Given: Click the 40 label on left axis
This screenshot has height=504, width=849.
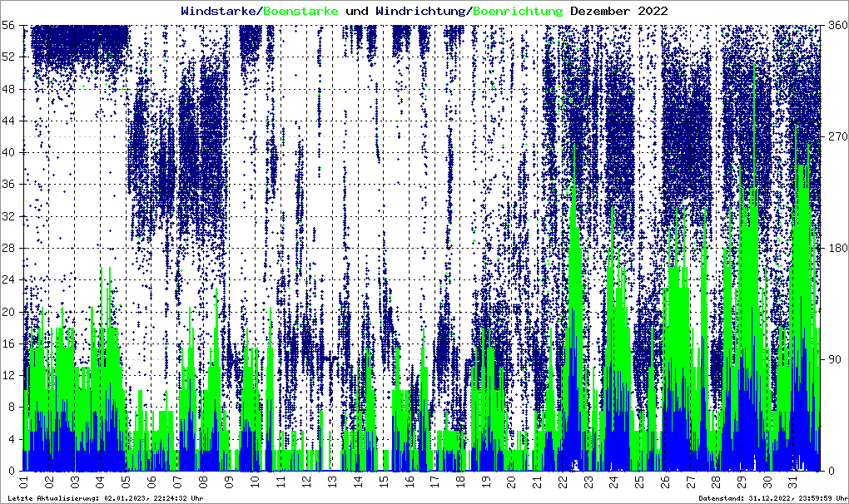Looking at the screenshot, I should click(x=9, y=152).
